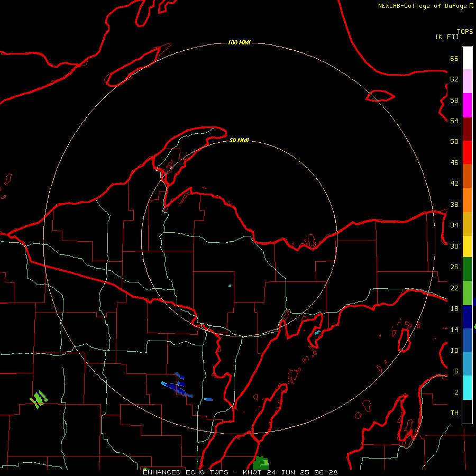476x476 pixels.
Task: Click the 26 tick label
Action: pyautogui.click(x=454, y=267)
